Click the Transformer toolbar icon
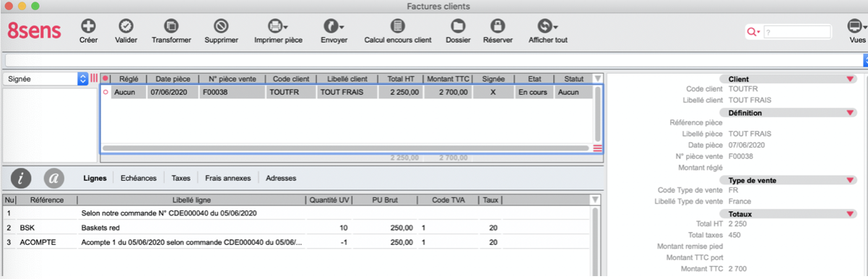This screenshot has width=868, height=279. point(171,26)
